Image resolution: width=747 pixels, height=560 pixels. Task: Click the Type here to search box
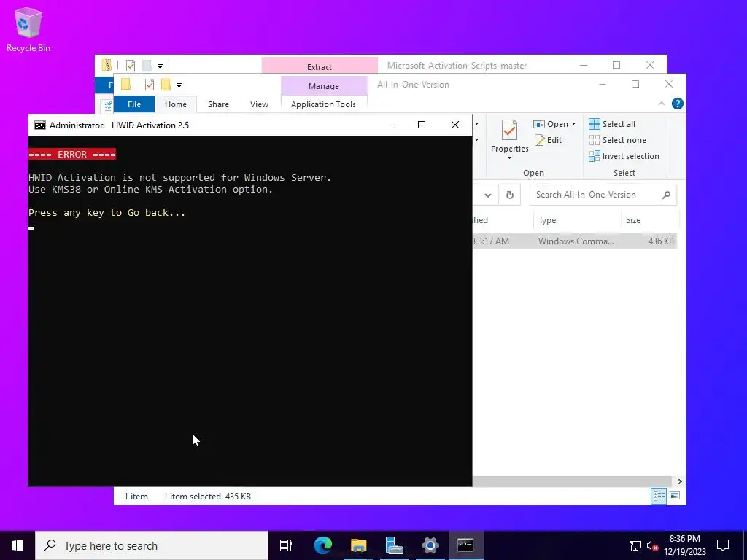pyautogui.click(x=152, y=545)
